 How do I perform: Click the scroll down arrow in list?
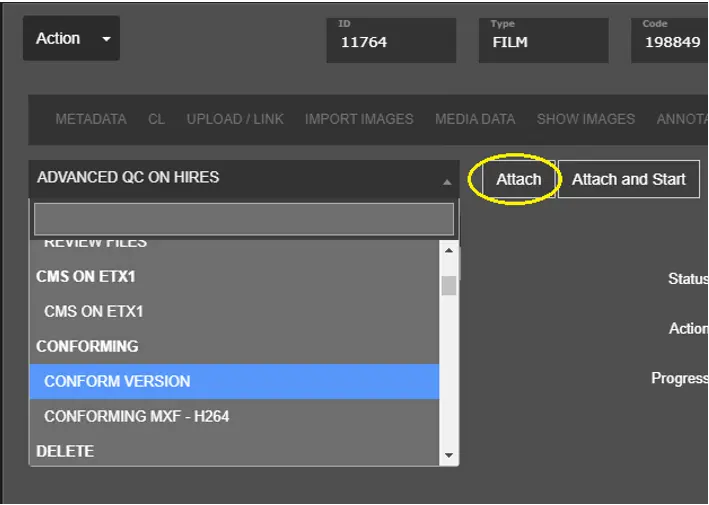click(448, 455)
